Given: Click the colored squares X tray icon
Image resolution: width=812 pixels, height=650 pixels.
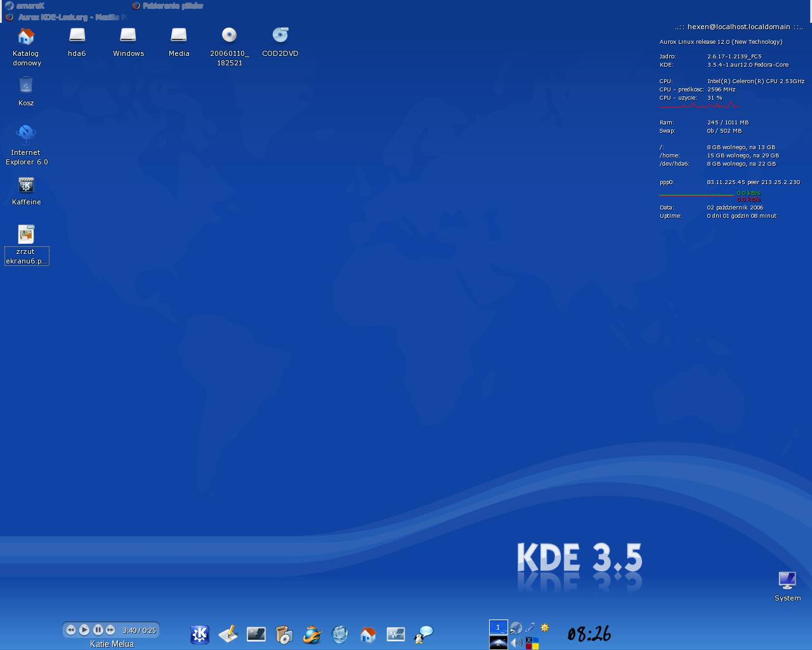Looking at the screenshot, I should pyautogui.click(x=532, y=643).
